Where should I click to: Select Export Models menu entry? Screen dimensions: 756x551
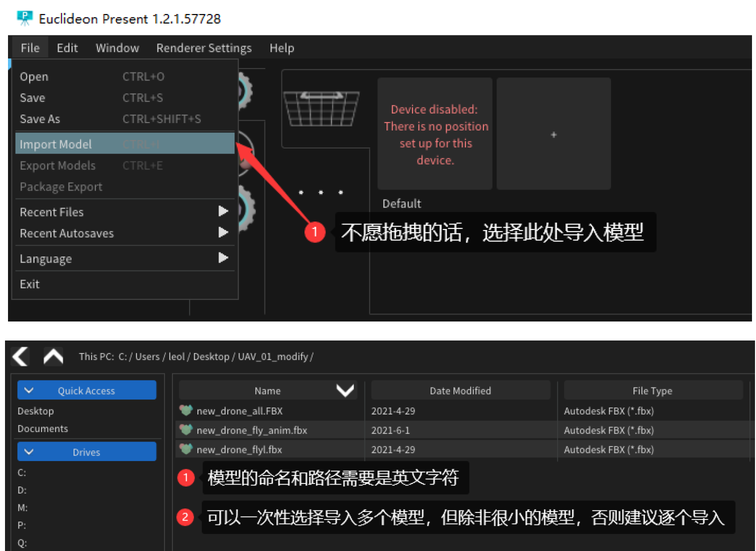125,165
